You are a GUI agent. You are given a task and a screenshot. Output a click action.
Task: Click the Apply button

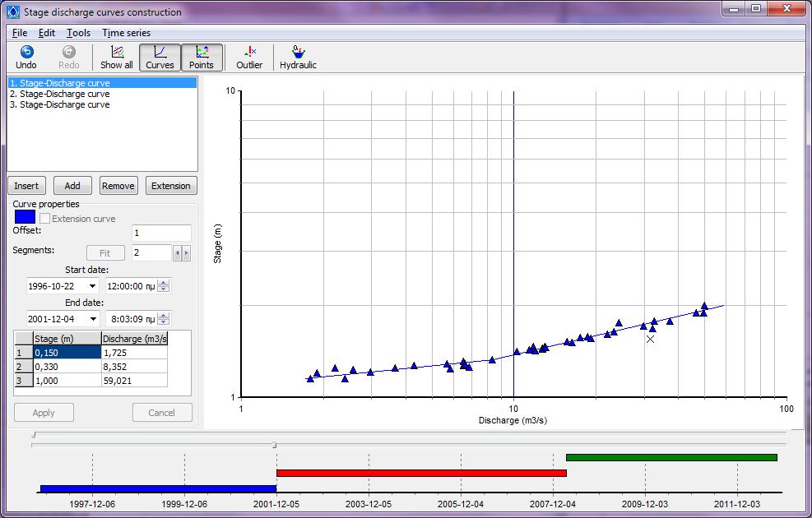coord(44,413)
